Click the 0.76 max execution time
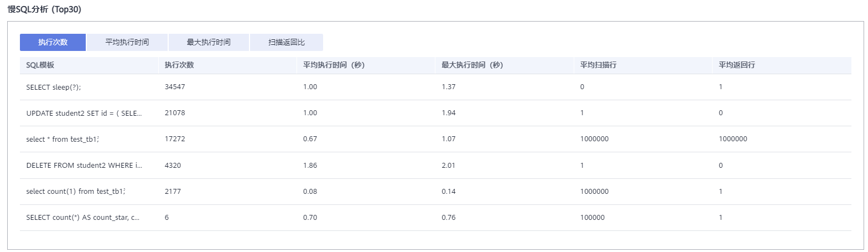The image size is (868, 252). (x=449, y=217)
